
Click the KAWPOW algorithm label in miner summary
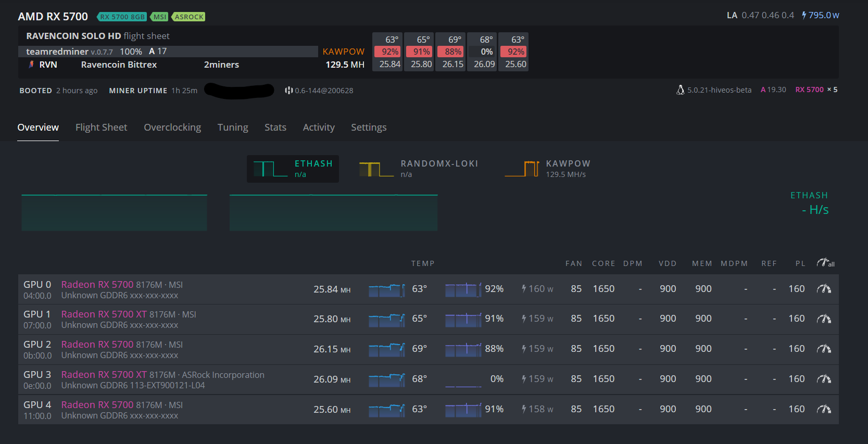coord(344,52)
